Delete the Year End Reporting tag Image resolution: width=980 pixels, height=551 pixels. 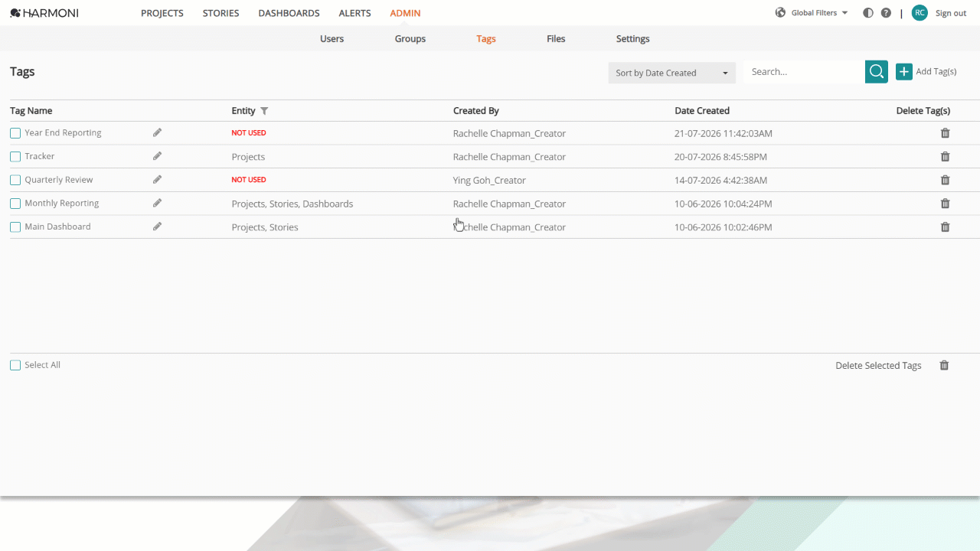[945, 133]
